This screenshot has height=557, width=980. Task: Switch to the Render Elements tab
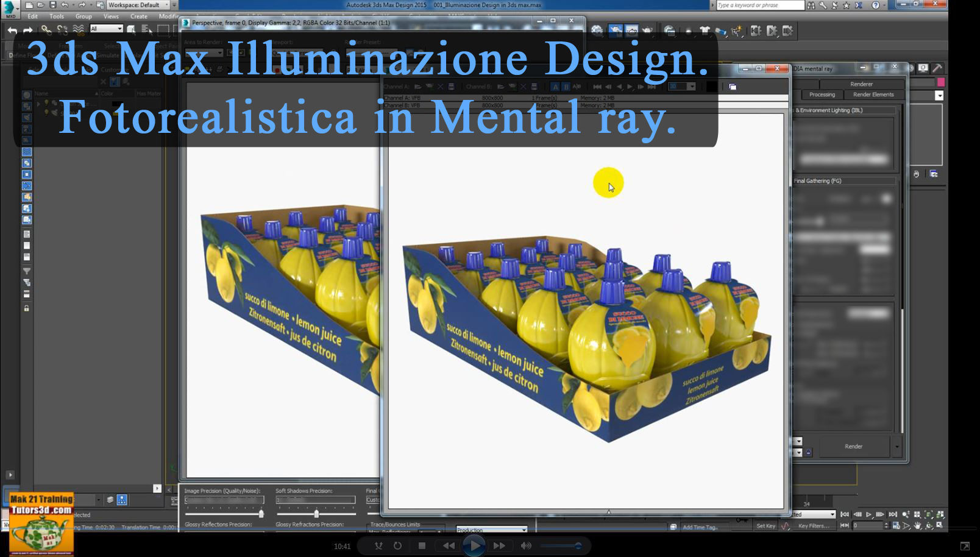click(873, 94)
